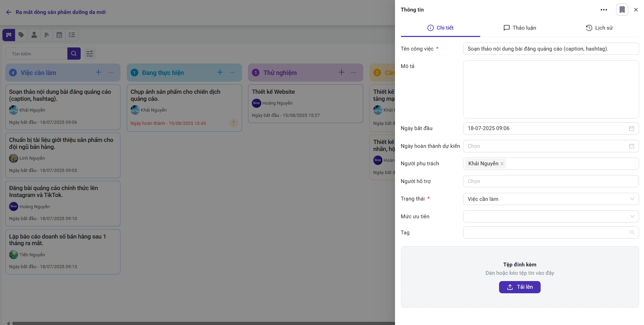
Task: Remove Khải Nguyễn from Người phụ trách
Action: pyautogui.click(x=502, y=164)
